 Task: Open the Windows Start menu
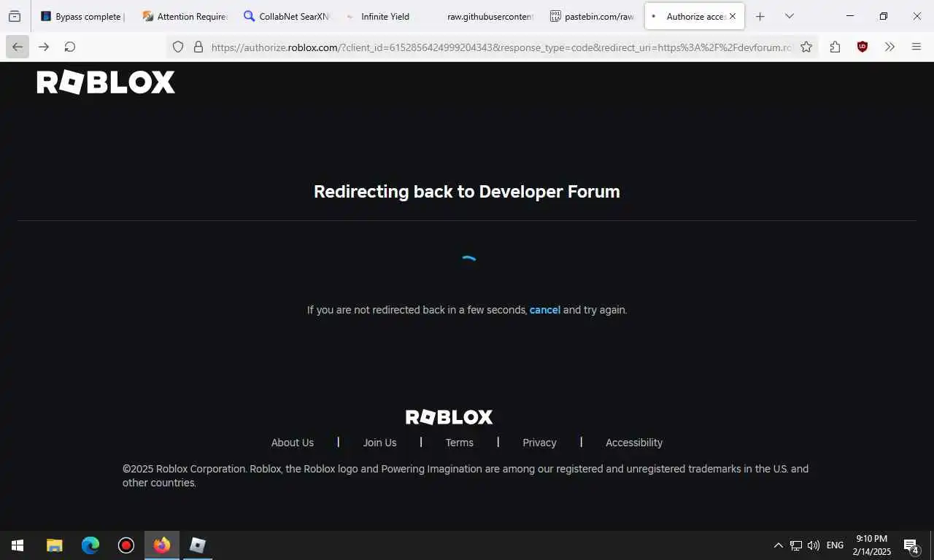[18, 545]
